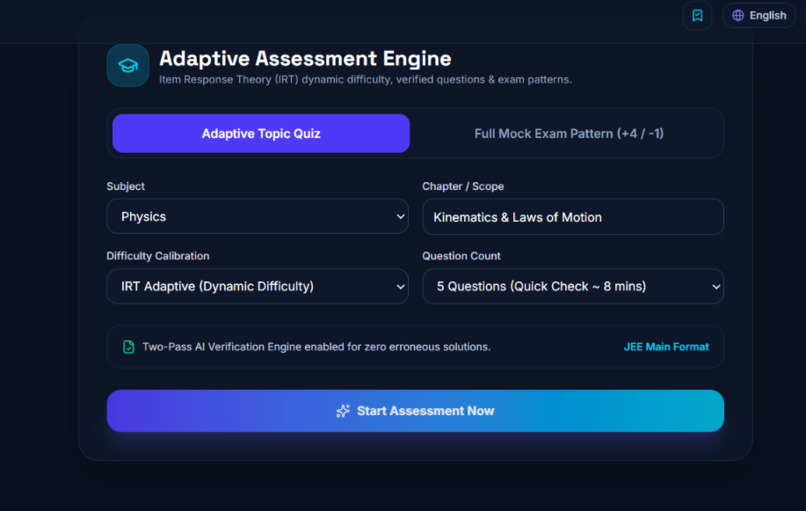Expand the Difficulty Calibration dropdown
Viewport: 806px width, 511px height.
[x=258, y=286]
